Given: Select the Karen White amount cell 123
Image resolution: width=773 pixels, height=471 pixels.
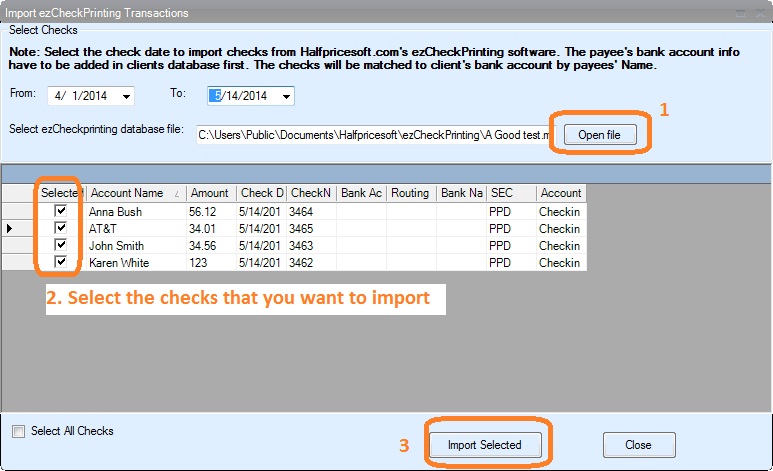Looking at the screenshot, I should (x=209, y=263).
